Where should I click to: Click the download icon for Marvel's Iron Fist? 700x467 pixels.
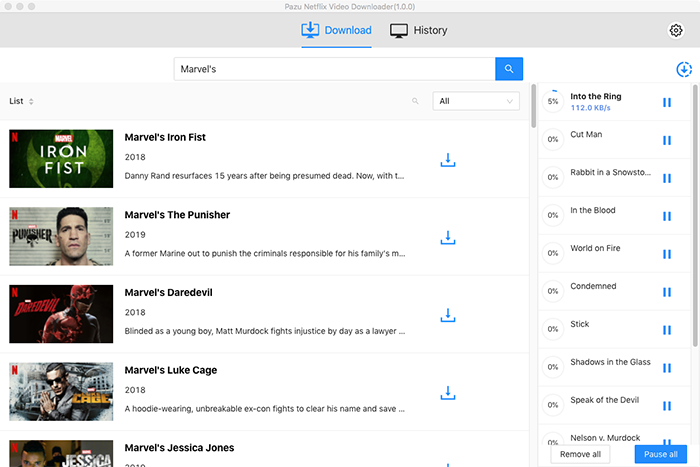pyautogui.click(x=448, y=160)
